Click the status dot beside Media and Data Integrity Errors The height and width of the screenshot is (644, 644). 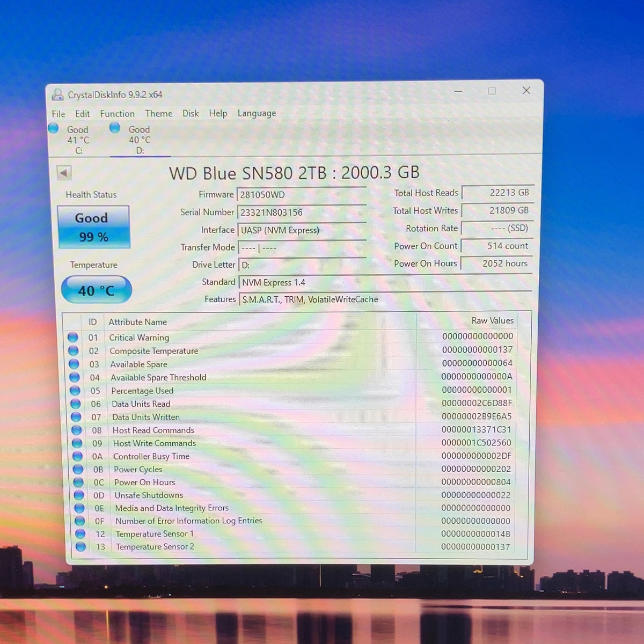tap(79, 508)
